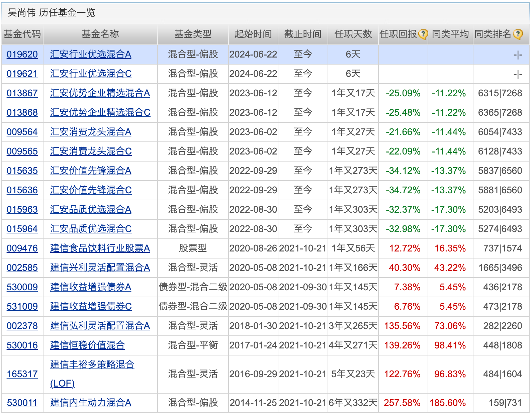Open fund code 009564 link

point(22,132)
